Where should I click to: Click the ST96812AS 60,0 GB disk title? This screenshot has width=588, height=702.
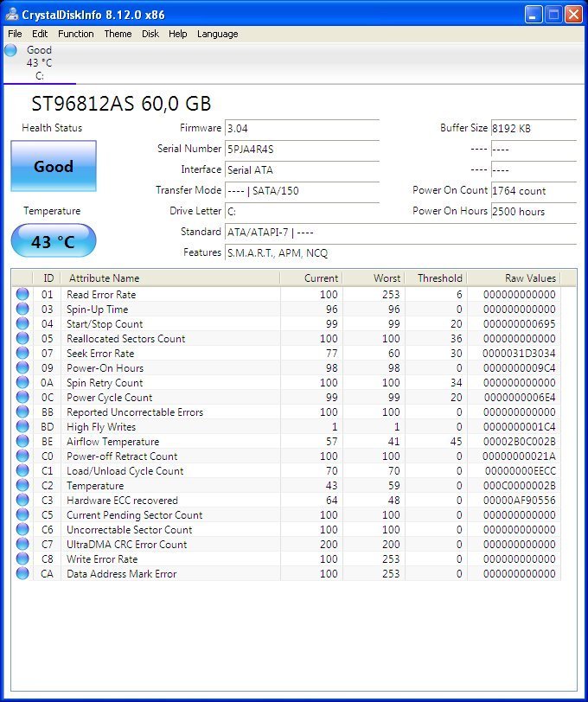(x=121, y=104)
